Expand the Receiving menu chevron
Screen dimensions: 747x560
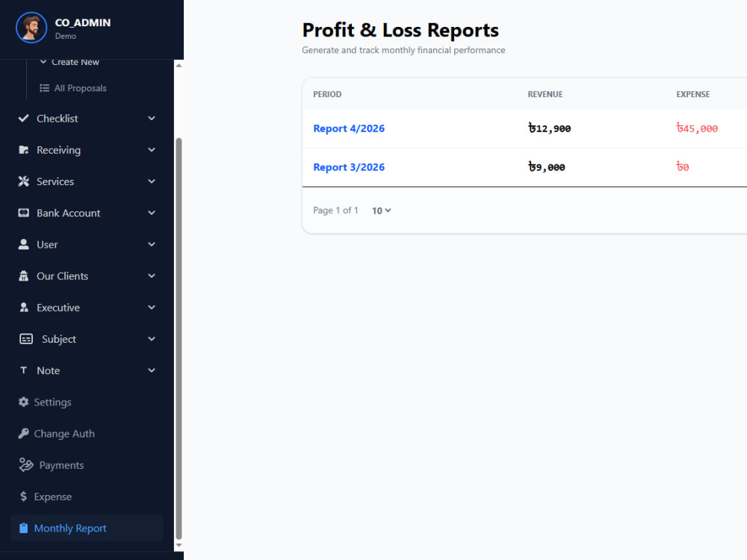152,150
